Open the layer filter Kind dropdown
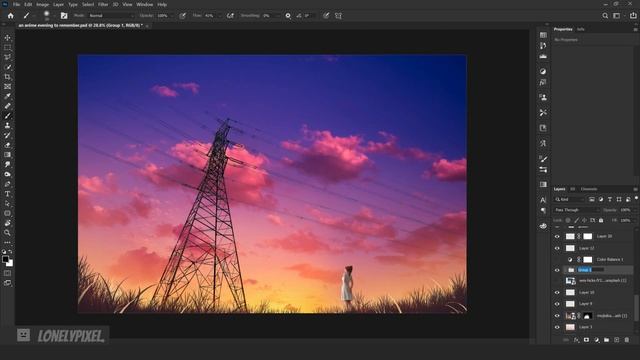This screenshot has height=360, width=640. click(569, 199)
